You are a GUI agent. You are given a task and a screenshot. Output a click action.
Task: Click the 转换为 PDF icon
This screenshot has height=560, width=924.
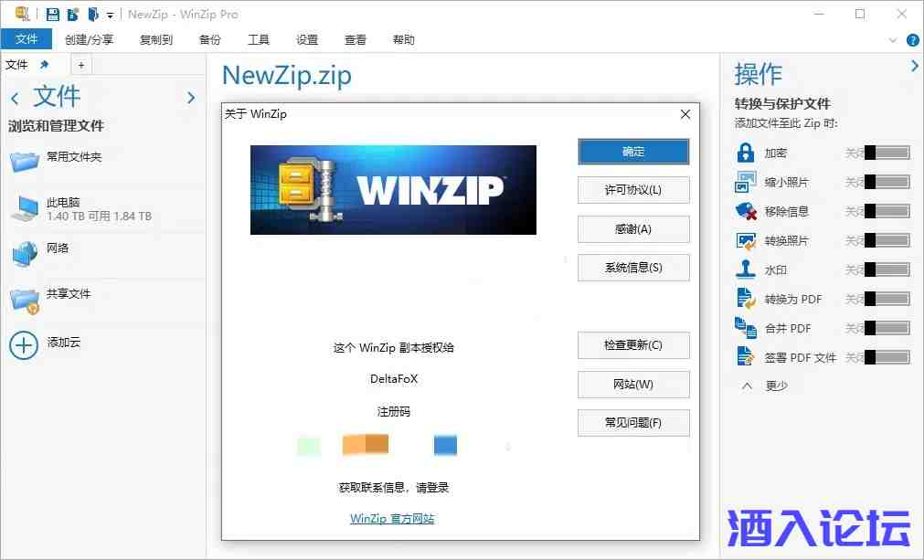coord(746,299)
